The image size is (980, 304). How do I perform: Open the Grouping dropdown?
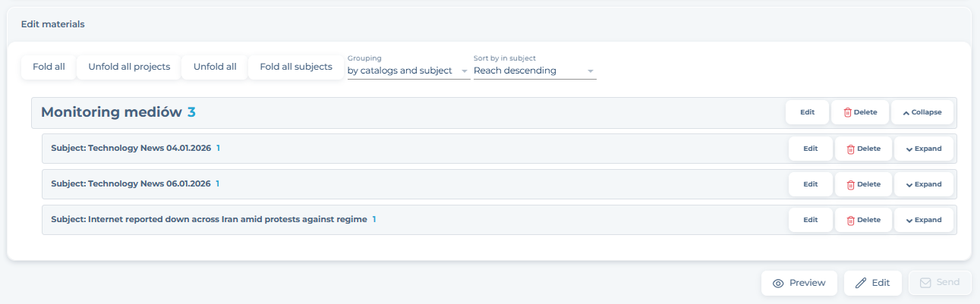[x=408, y=71]
